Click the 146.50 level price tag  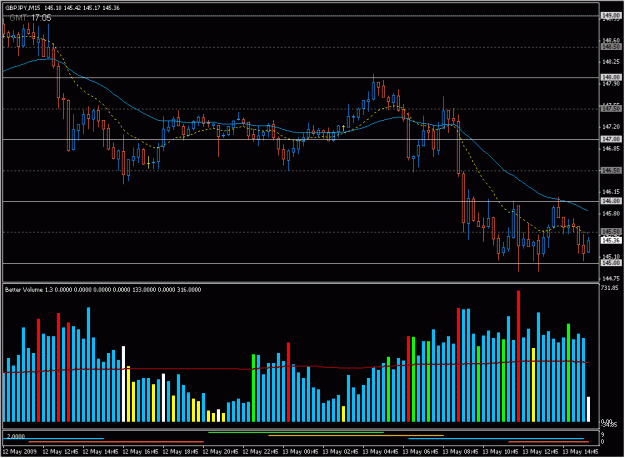[611, 170]
